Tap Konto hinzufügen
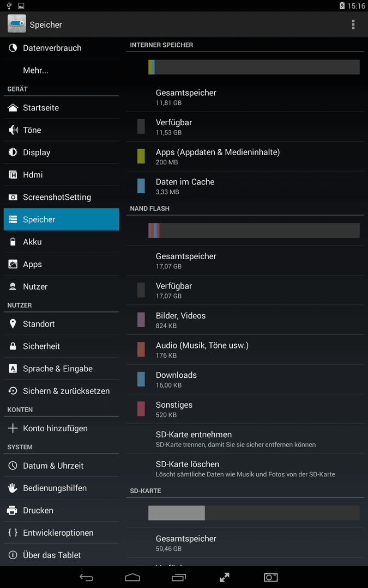Viewport: 368px width, 588px height. coord(61,428)
